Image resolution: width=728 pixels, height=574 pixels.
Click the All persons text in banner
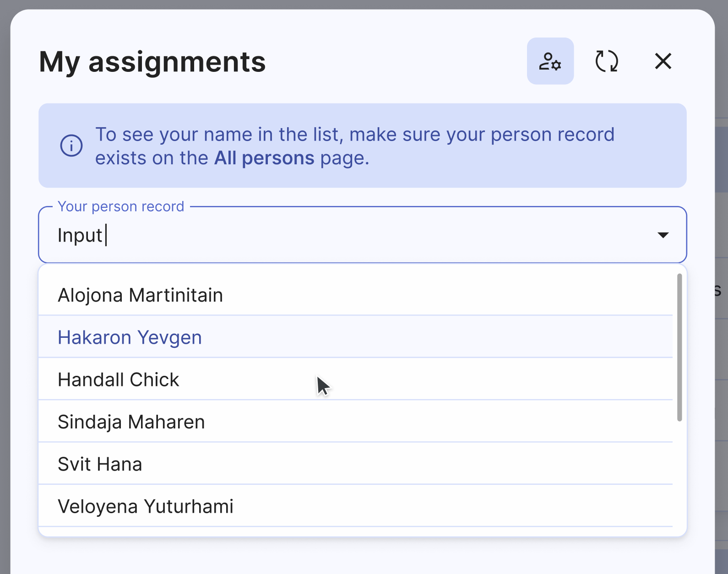[x=264, y=158]
